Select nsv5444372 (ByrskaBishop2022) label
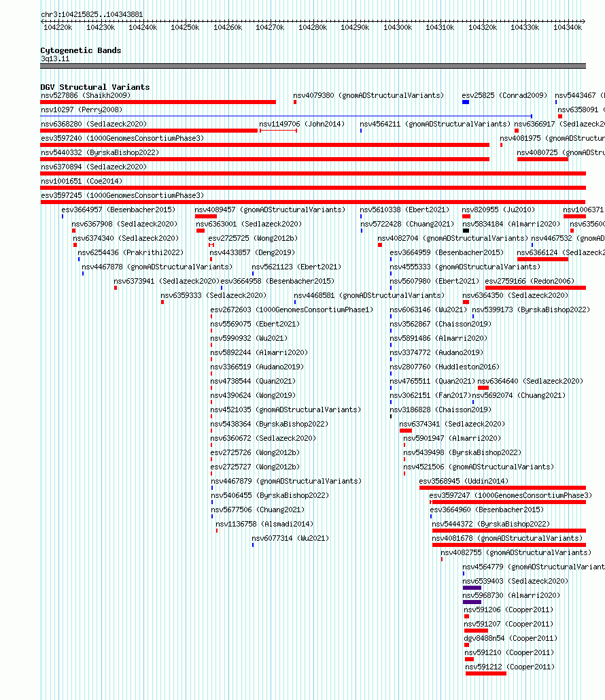Screen dimensions: 605x700 click(491, 524)
